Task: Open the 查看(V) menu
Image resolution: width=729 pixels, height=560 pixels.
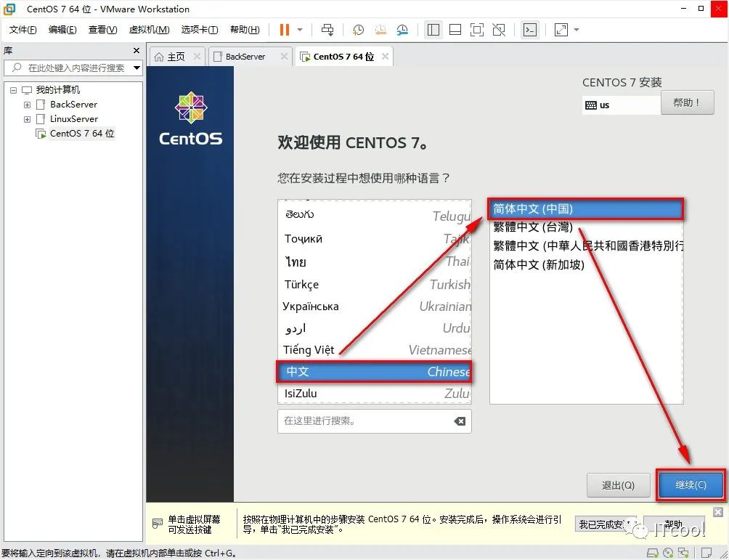Action: tap(102, 30)
